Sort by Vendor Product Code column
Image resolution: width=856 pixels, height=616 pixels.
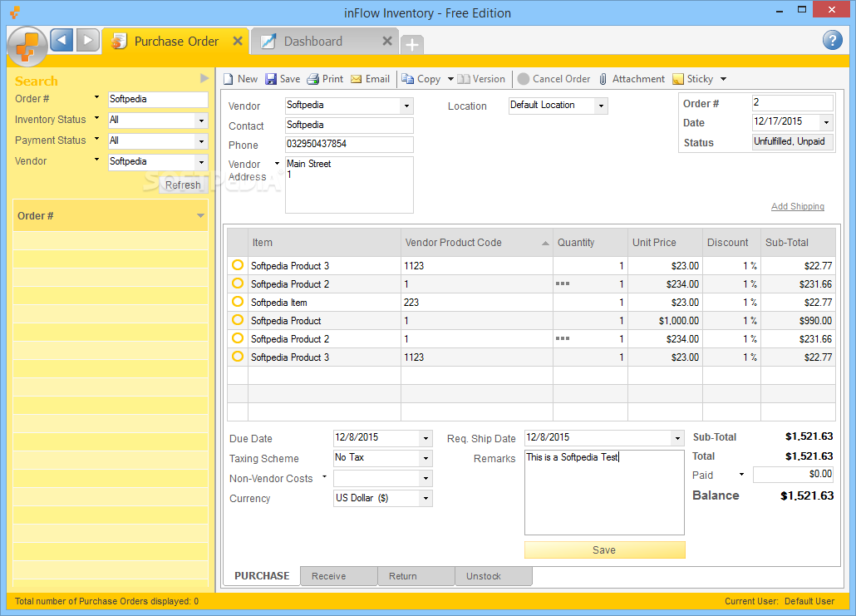(476, 243)
